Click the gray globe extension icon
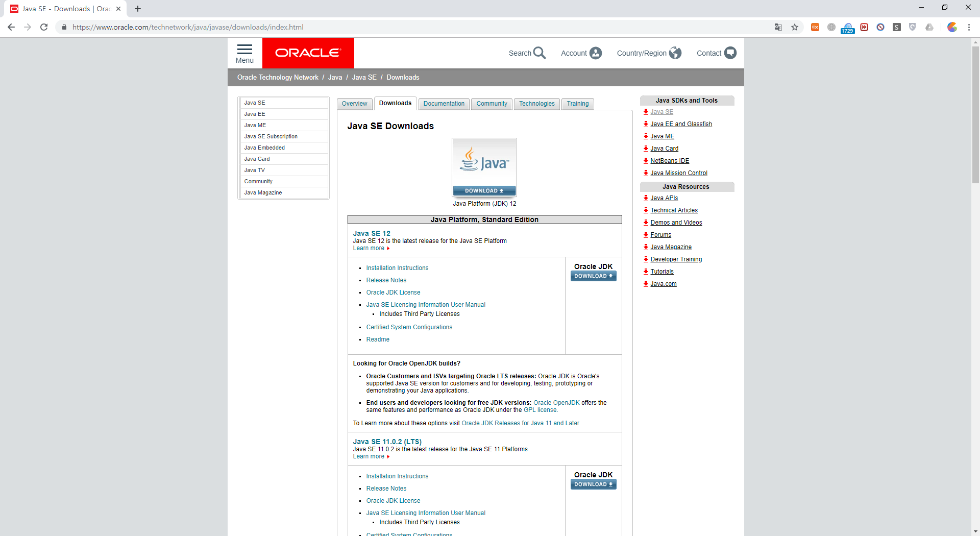This screenshot has height=536, width=980. pos(831,27)
